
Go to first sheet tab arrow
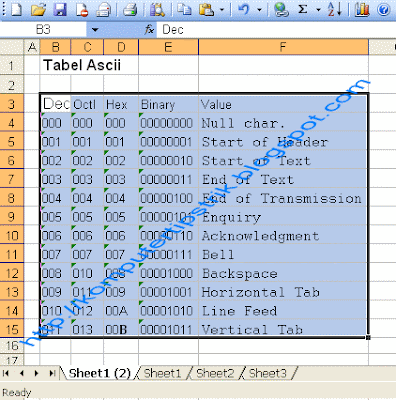coord(6,373)
